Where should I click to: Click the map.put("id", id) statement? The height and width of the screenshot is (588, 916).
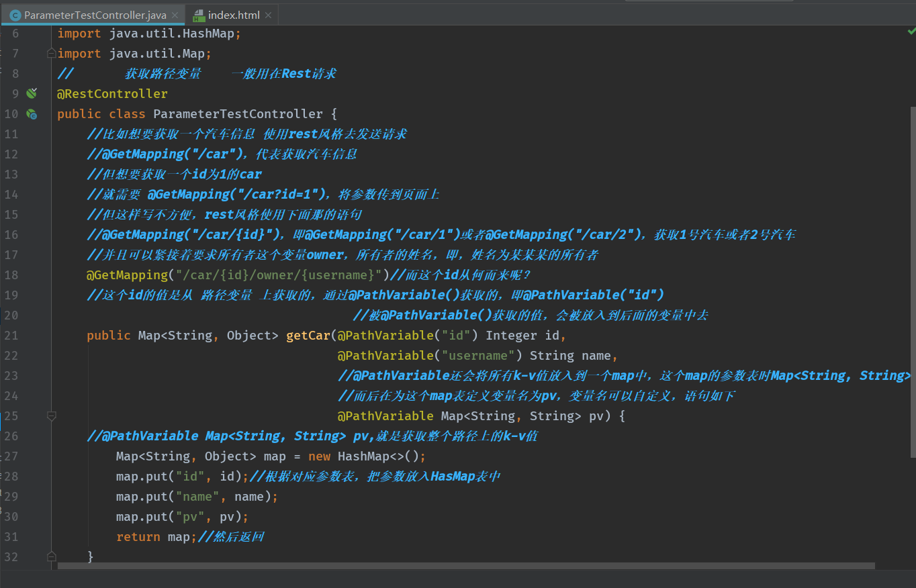click(182, 477)
